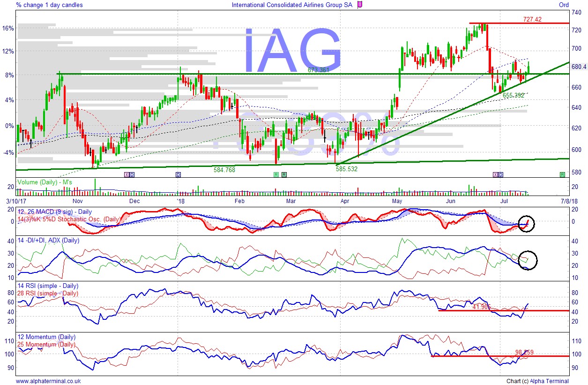Click the Jul month label on the time axis
Viewport: 588px width, 385px height.
click(x=504, y=201)
